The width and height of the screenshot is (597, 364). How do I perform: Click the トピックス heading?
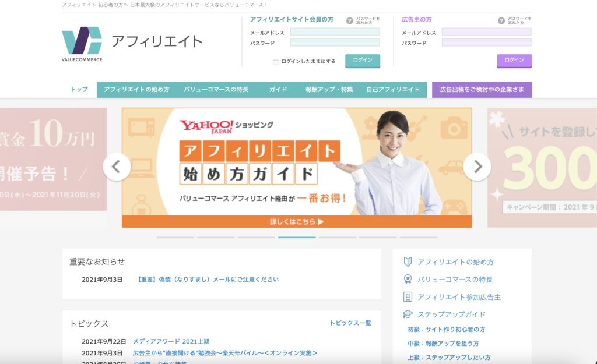point(89,323)
